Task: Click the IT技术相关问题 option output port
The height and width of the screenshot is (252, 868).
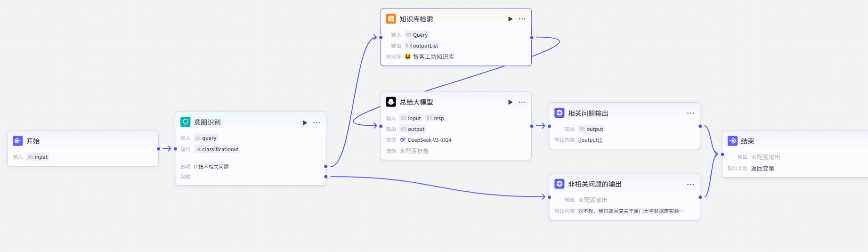Action: pos(326,166)
